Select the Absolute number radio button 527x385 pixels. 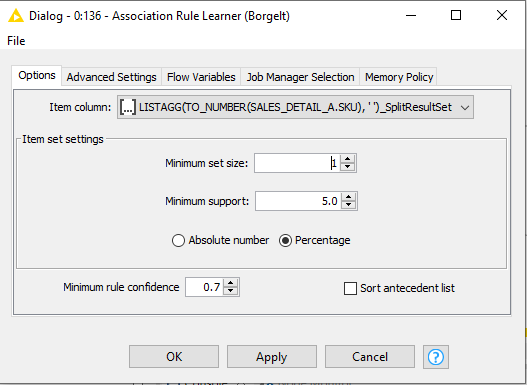click(178, 241)
